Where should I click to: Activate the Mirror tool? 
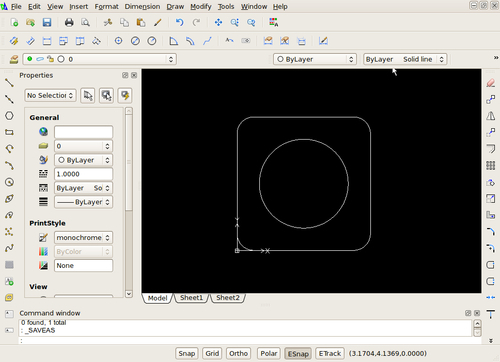(490, 116)
